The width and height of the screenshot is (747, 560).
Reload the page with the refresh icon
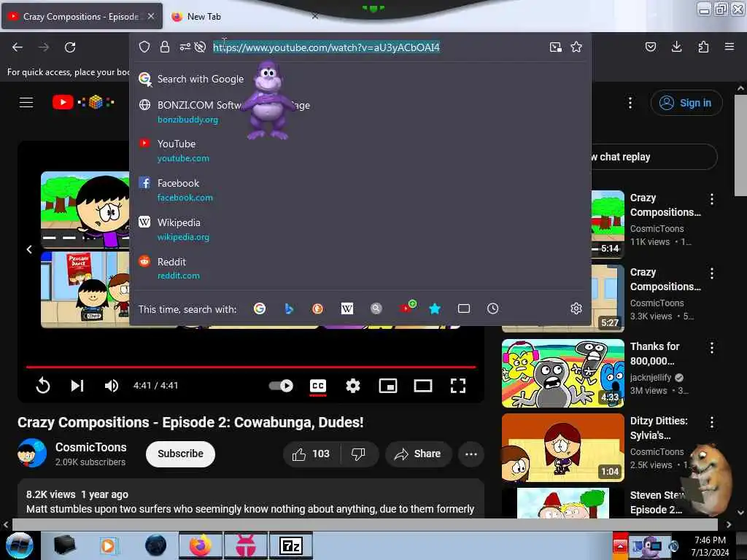tap(70, 47)
